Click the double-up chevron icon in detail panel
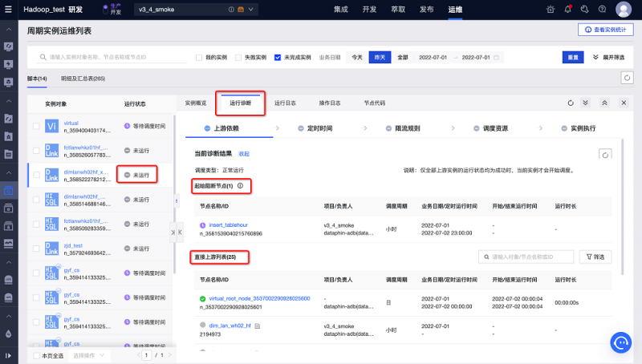This screenshot has width=642, height=364. (x=603, y=103)
